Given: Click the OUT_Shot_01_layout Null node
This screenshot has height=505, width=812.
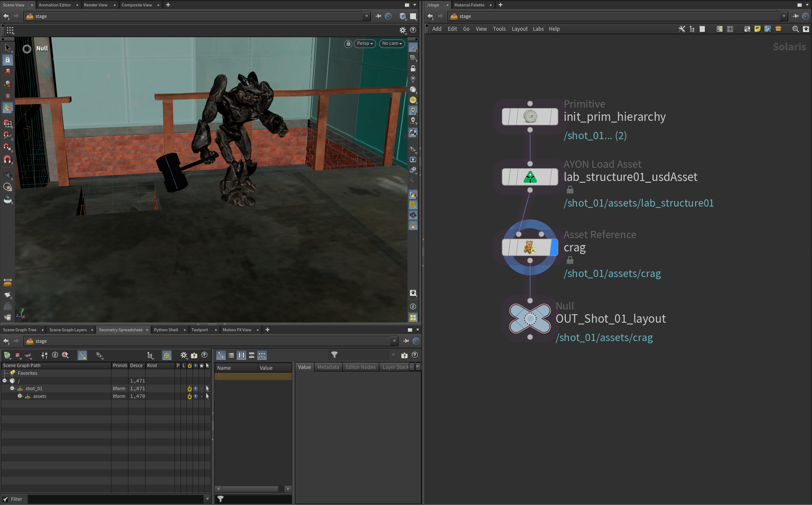Looking at the screenshot, I should [x=530, y=318].
